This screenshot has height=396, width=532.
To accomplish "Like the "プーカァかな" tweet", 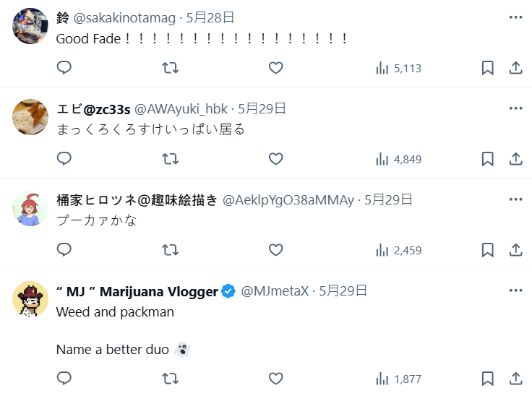I will click(275, 250).
